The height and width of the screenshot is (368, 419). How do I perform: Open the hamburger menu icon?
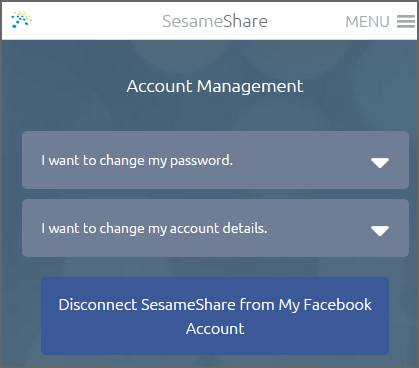tap(406, 22)
